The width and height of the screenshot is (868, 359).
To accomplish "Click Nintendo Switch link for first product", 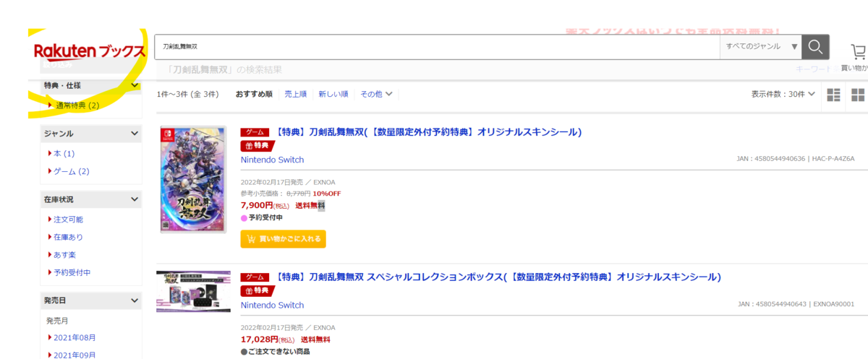I will click(x=272, y=160).
